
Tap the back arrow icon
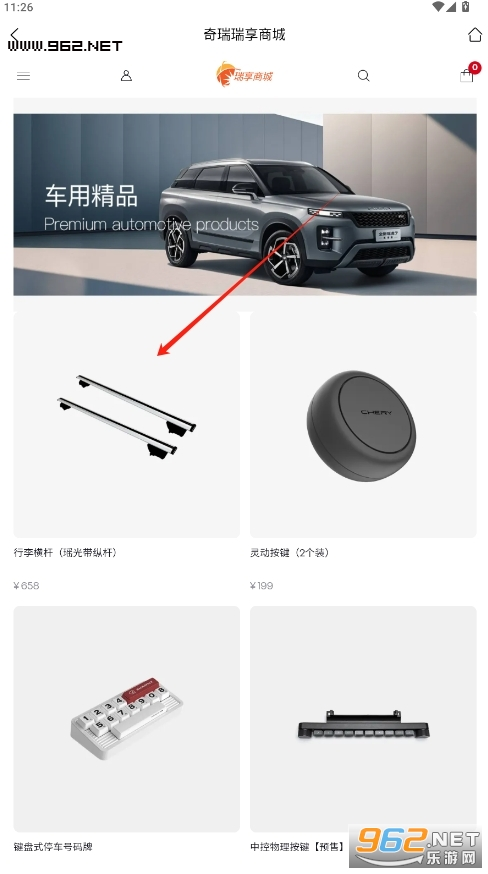tap(15, 35)
